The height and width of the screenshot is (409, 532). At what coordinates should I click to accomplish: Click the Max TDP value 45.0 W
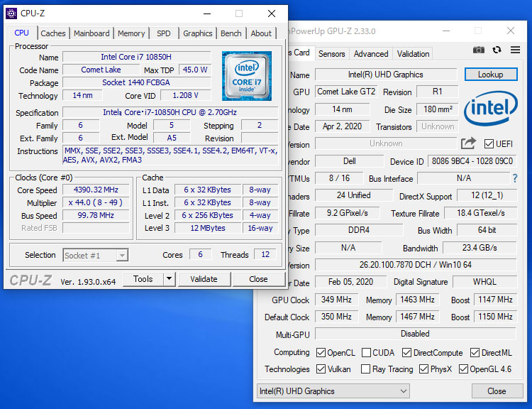195,70
